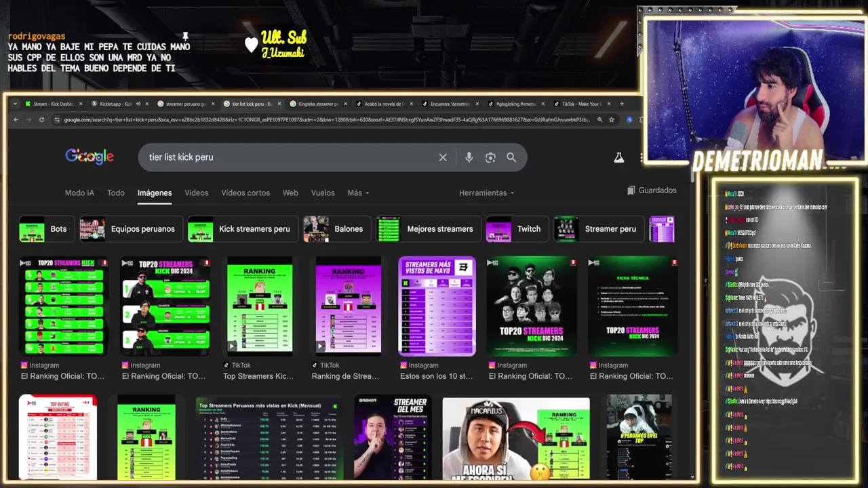Click the browser address bar URL
868x488 pixels.
click(x=325, y=120)
